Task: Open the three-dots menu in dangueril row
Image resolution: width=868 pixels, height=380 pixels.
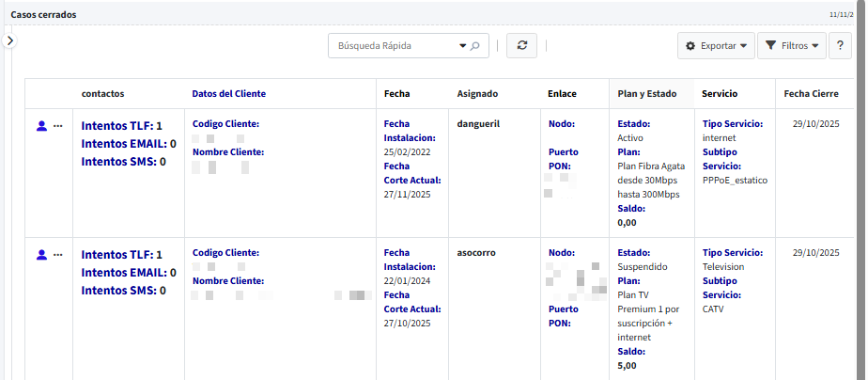Action: click(x=58, y=125)
